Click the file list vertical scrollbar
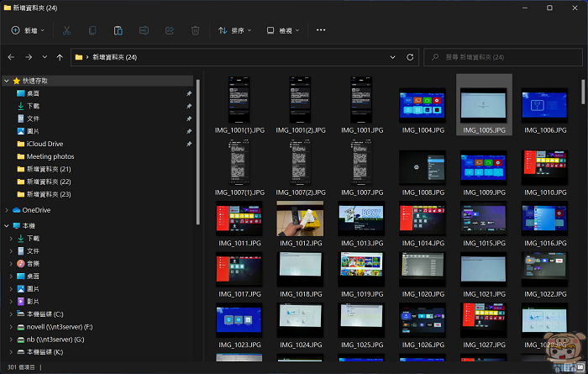Image resolution: width=588 pixels, height=374 pixels. (x=582, y=91)
